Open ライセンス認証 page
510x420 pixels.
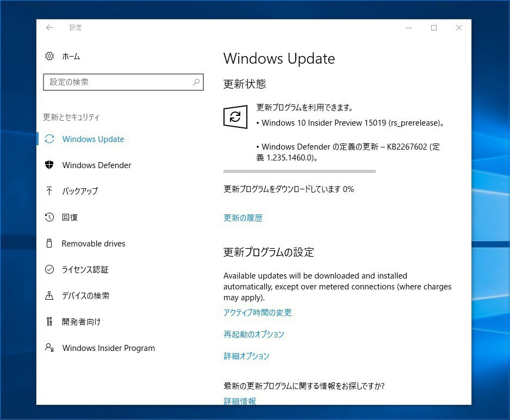pyautogui.click(x=85, y=269)
